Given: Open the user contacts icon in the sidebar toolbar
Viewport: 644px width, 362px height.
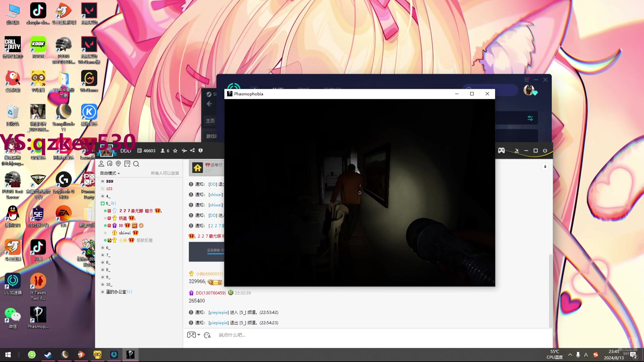Looking at the screenshot, I should click(x=101, y=164).
